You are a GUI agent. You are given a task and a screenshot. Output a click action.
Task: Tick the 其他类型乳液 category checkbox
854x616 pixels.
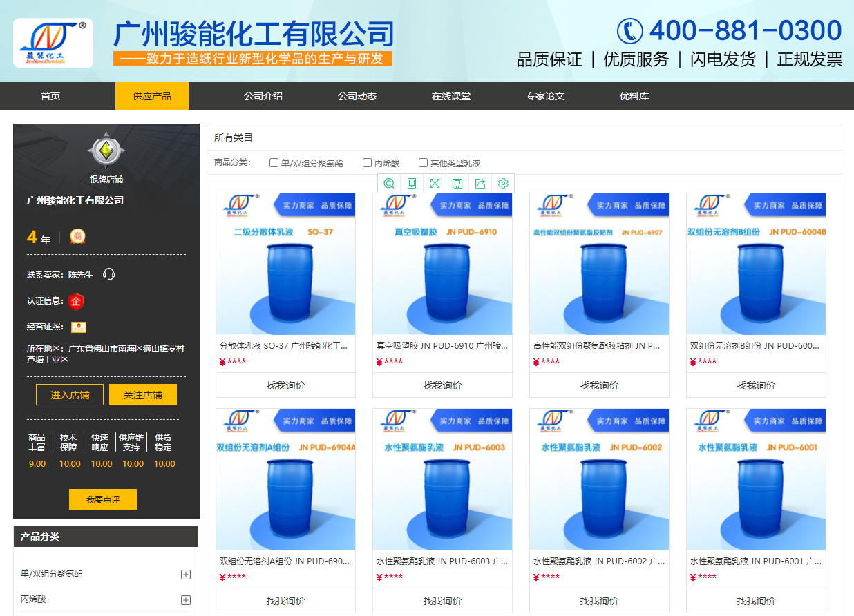coord(423,163)
